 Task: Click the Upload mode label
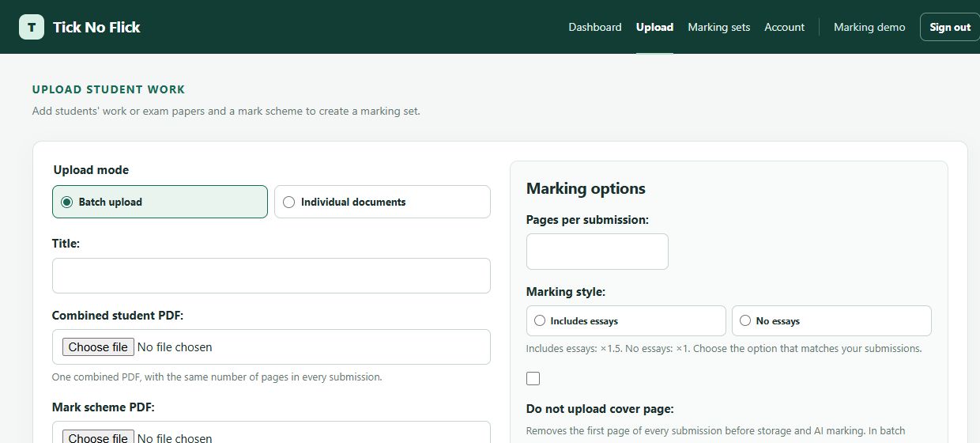point(91,169)
